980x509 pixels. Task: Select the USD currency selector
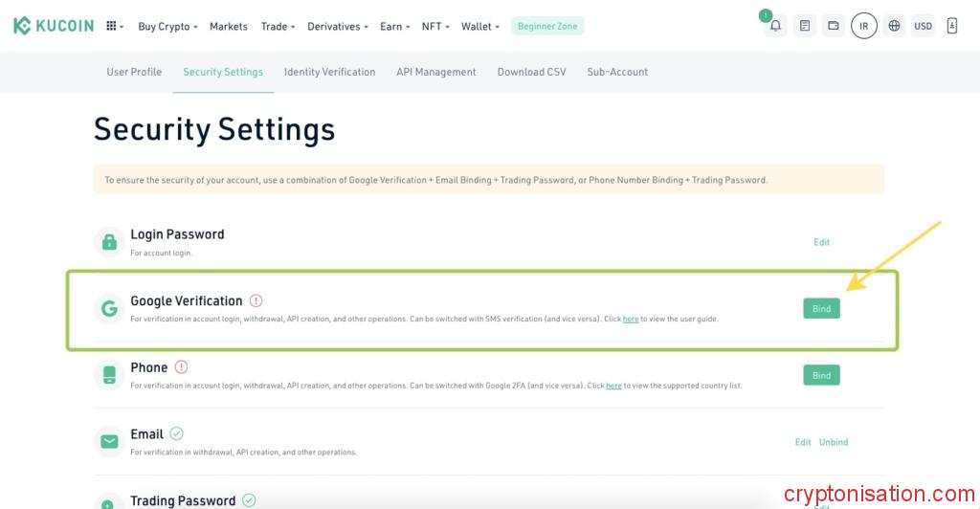[x=923, y=26]
